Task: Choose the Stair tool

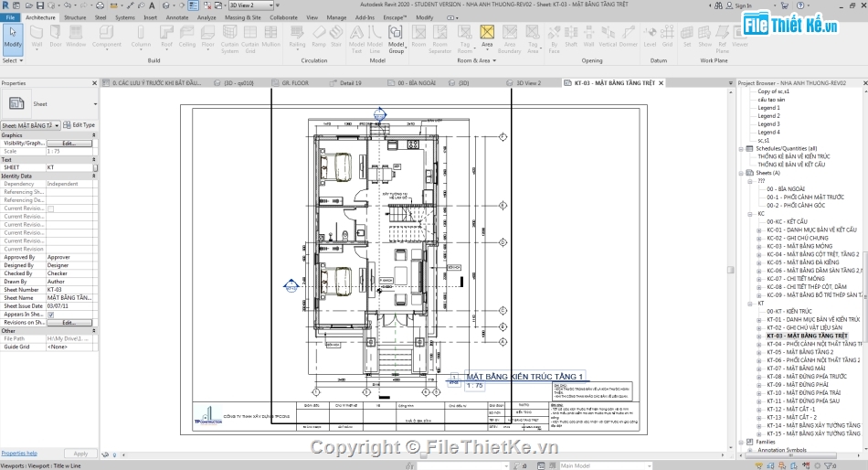Action: point(336,37)
